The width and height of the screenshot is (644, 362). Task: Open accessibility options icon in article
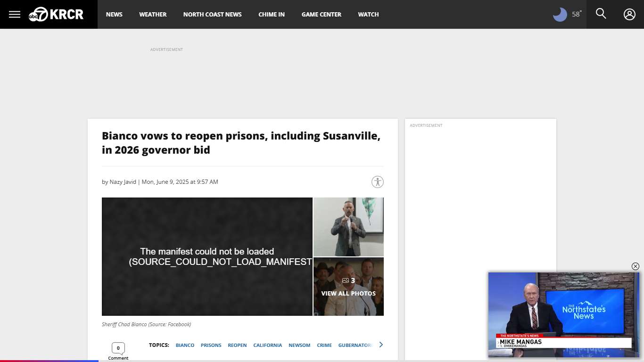tap(377, 182)
